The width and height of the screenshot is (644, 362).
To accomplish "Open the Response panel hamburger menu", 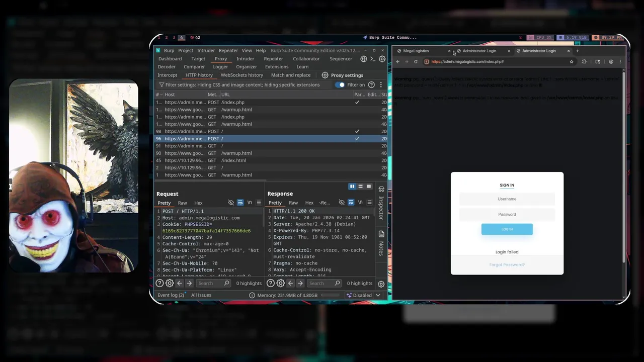I will click(369, 203).
